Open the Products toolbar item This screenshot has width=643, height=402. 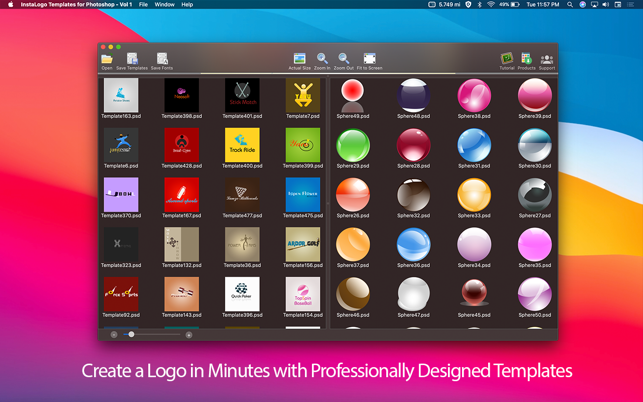coord(527,59)
